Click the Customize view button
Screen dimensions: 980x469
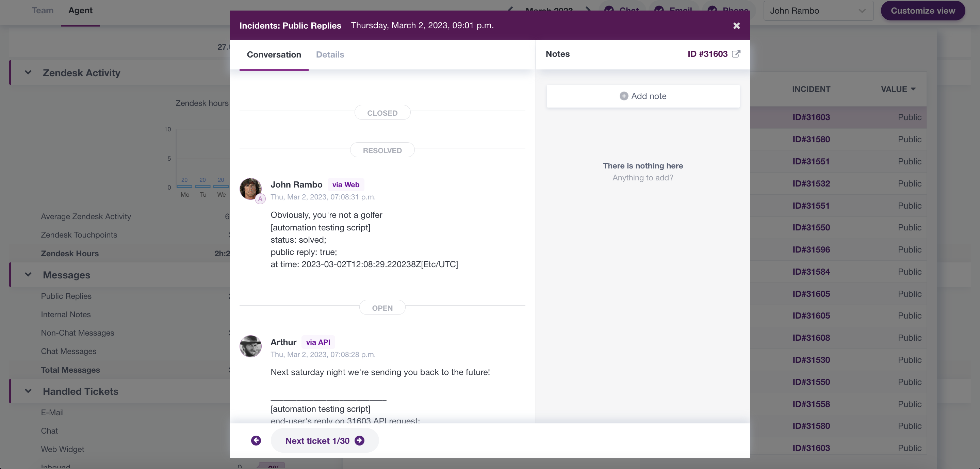(x=922, y=11)
